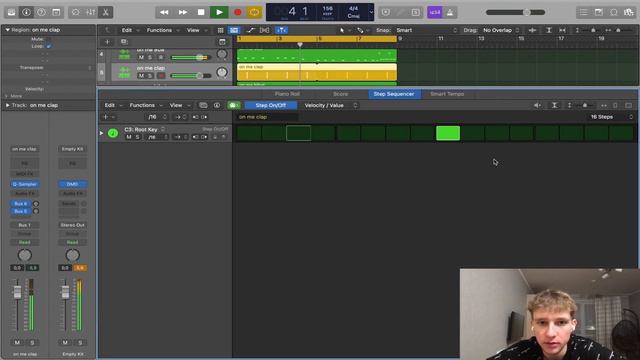Open the Mixer sliders icon
This screenshot has height=360, width=640.
(91, 12)
